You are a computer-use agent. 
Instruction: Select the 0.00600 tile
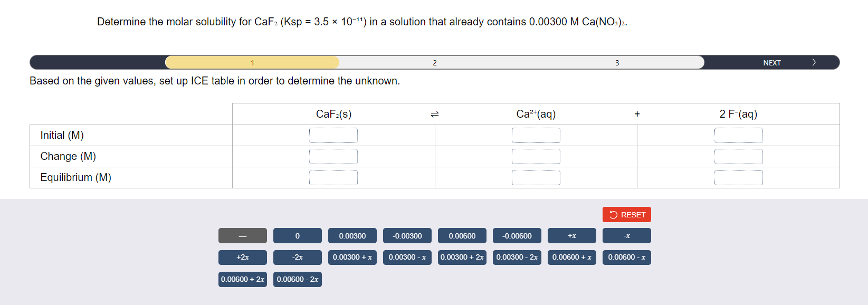(x=462, y=235)
